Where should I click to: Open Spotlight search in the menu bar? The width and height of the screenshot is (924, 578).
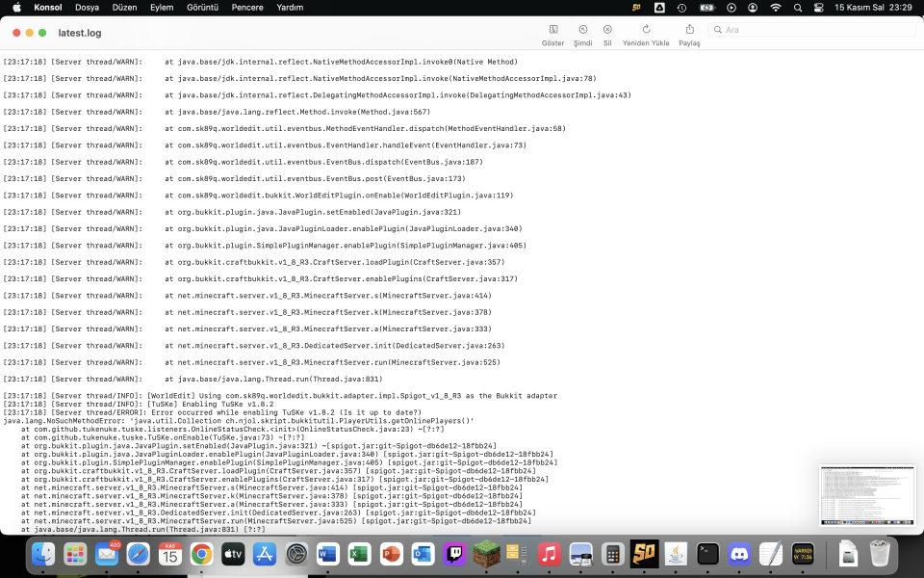tap(798, 8)
